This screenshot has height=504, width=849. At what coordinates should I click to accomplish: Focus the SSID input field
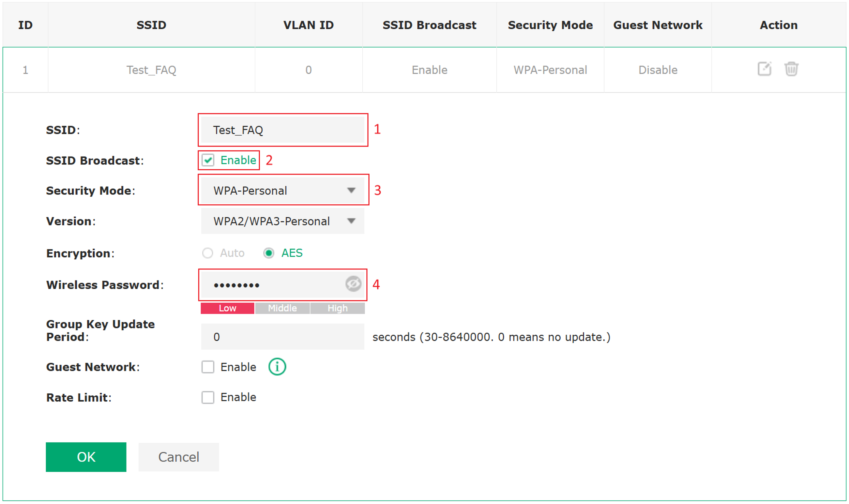coord(283,130)
